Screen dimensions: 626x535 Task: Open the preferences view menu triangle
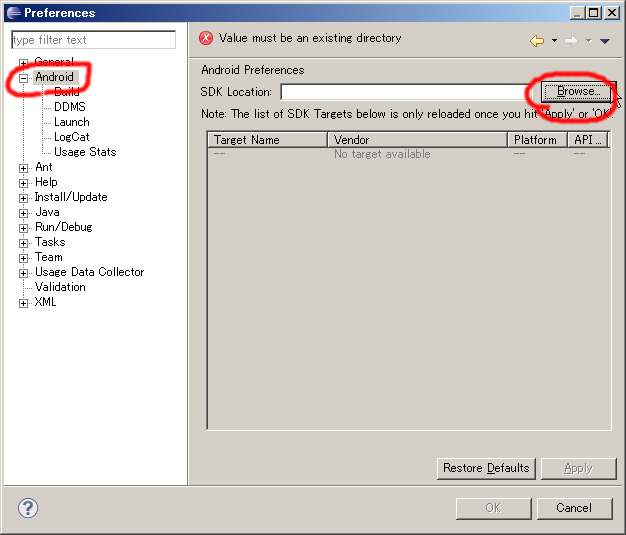(604, 41)
